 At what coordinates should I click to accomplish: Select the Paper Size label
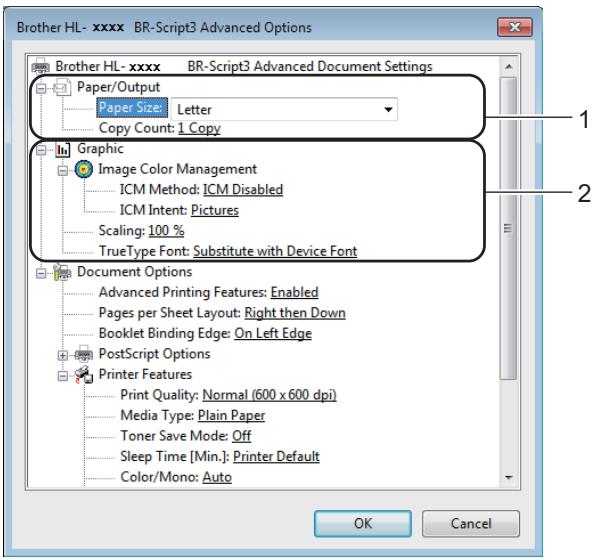pyautogui.click(x=132, y=108)
